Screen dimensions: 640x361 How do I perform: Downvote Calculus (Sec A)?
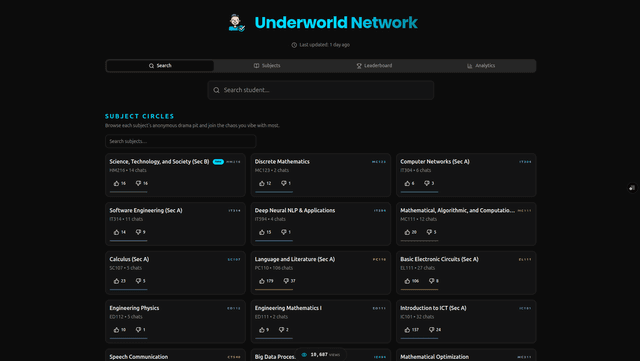click(141, 281)
